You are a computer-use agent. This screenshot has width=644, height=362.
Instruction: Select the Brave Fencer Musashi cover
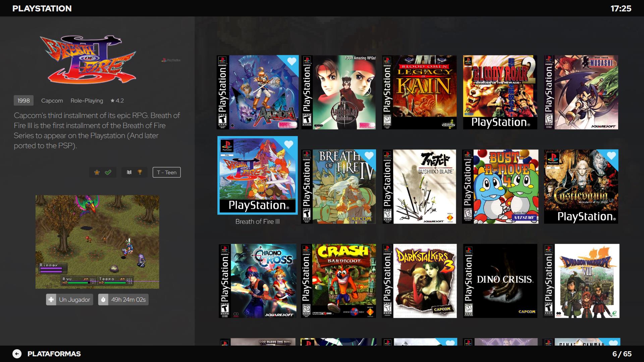click(x=581, y=92)
